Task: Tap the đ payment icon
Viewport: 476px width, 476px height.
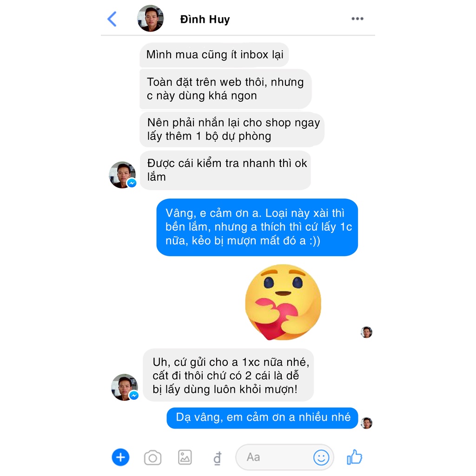Action: pos(218,458)
